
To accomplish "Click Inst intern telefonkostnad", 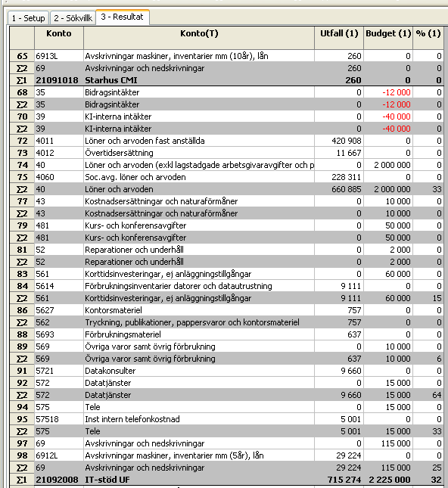I will [x=132, y=419].
